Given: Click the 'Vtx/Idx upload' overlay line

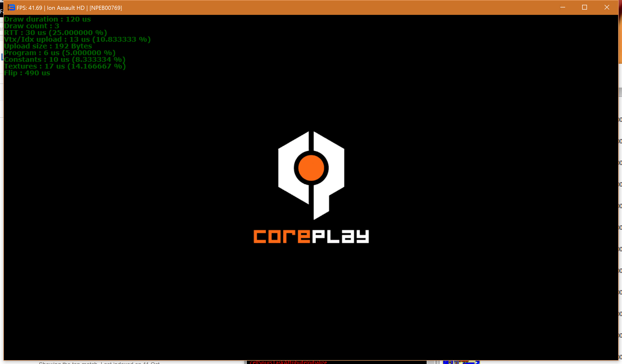Looking at the screenshot, I should [77, 40].
